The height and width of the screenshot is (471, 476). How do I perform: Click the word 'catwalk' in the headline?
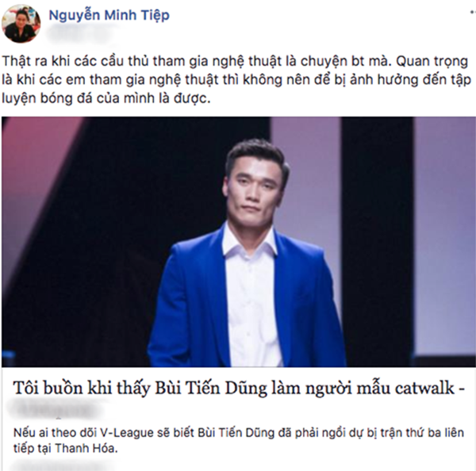point(424,389)
